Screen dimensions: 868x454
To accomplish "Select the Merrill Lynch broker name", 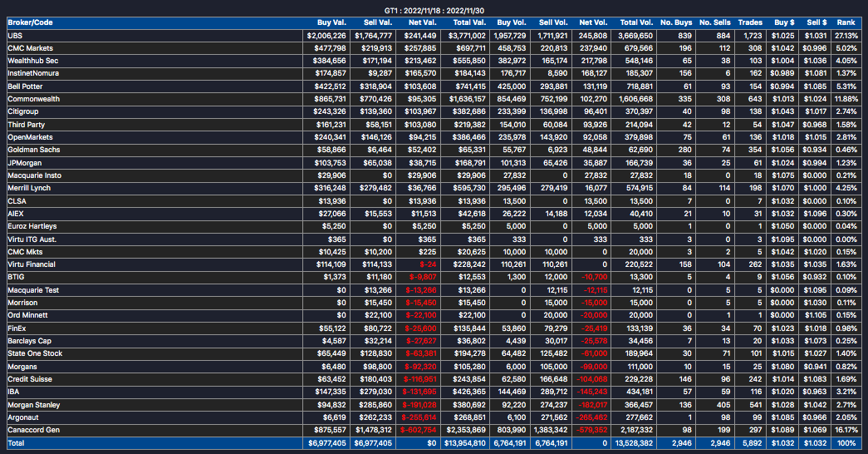I will point(29,188).
